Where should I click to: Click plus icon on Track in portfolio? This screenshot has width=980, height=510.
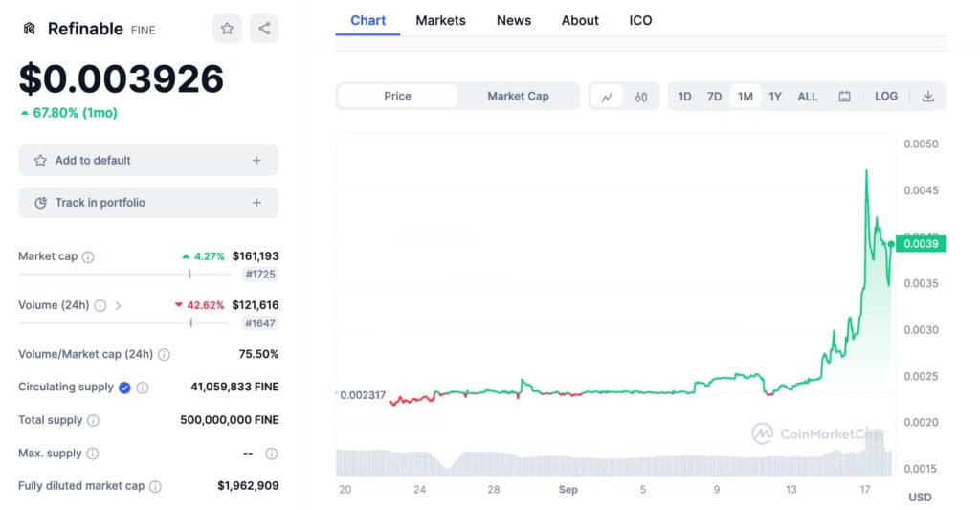point(256,203)
